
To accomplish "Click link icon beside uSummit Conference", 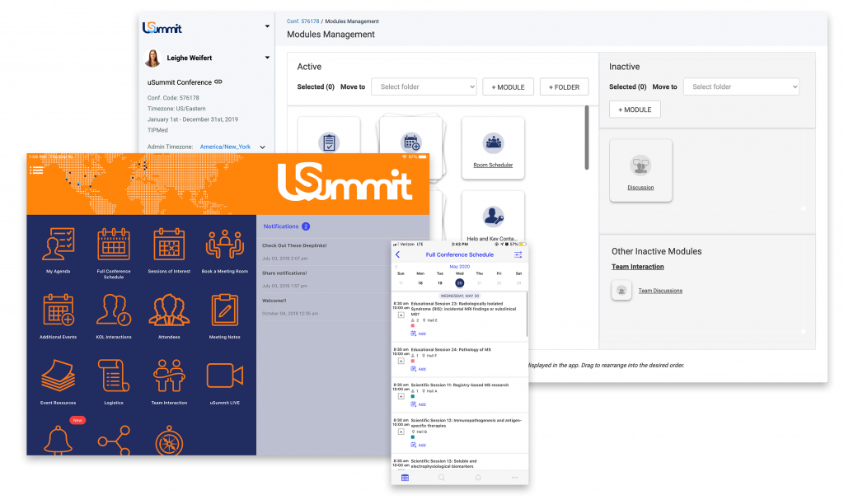I will [218, 82].
